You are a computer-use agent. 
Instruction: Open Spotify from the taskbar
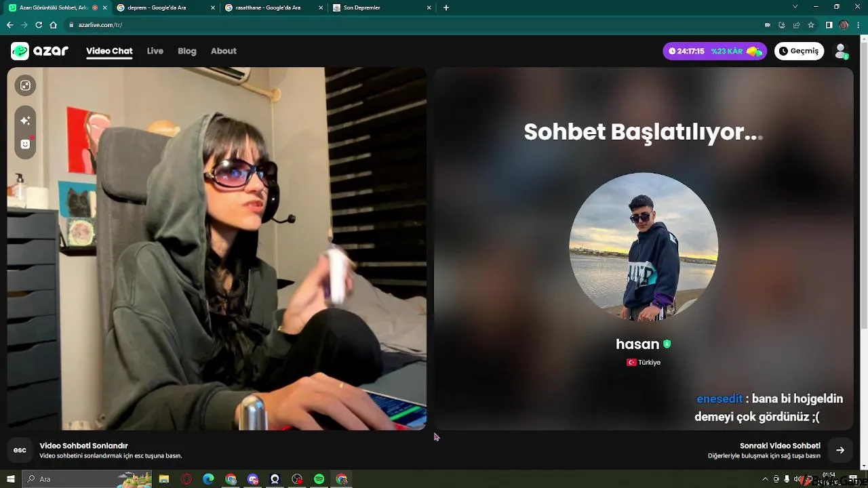coord(319,479)
